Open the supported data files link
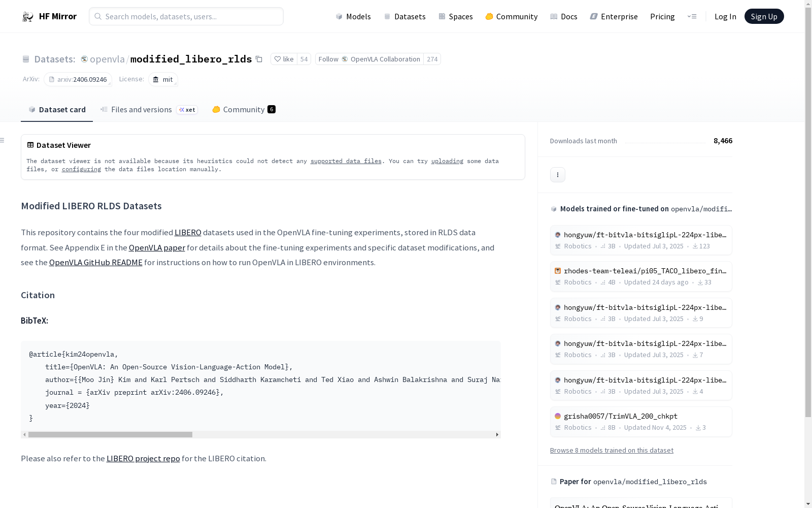 click(346, 161)
